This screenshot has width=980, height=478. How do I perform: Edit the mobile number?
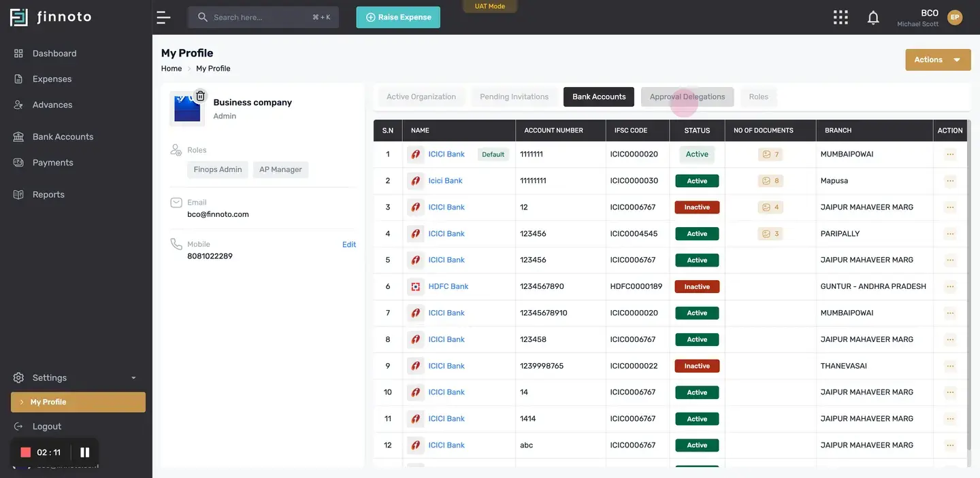(x=349, y=245)
